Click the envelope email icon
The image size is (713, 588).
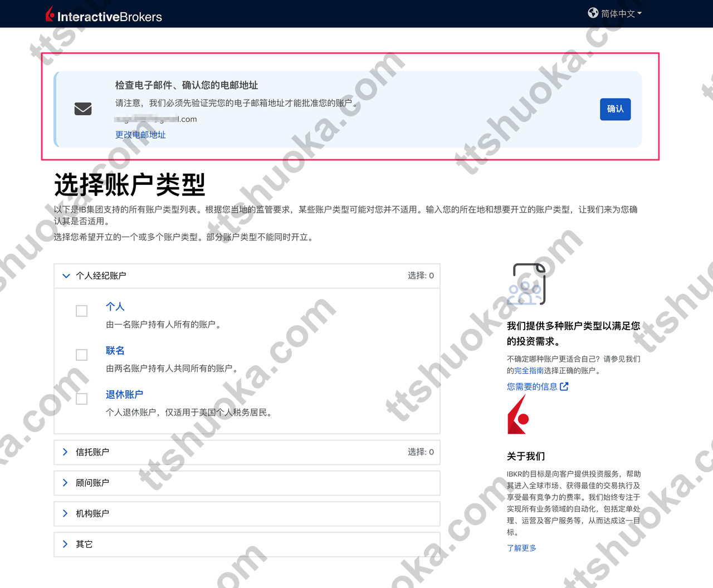point(83,109)
